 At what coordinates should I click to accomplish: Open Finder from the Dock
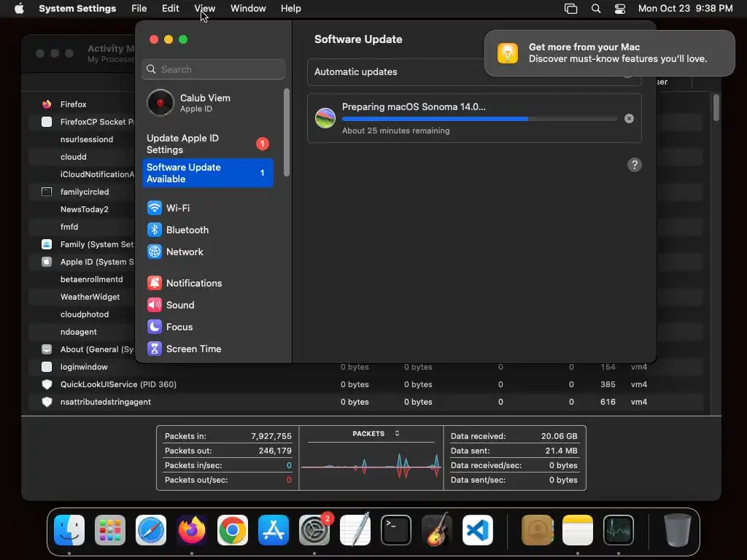tap(69, 530)
